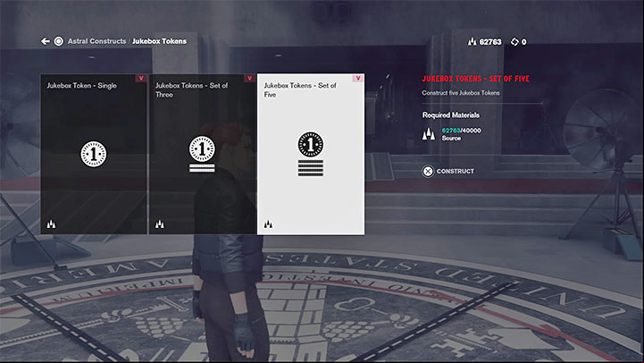Click the back arrow icon

pyautogui.click(x=46, y=41)
